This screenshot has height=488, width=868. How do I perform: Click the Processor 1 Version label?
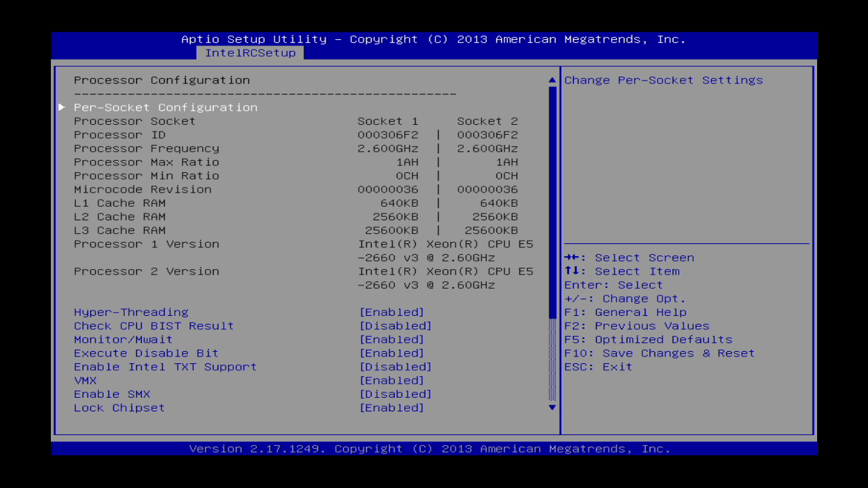[x=146, y=244]
